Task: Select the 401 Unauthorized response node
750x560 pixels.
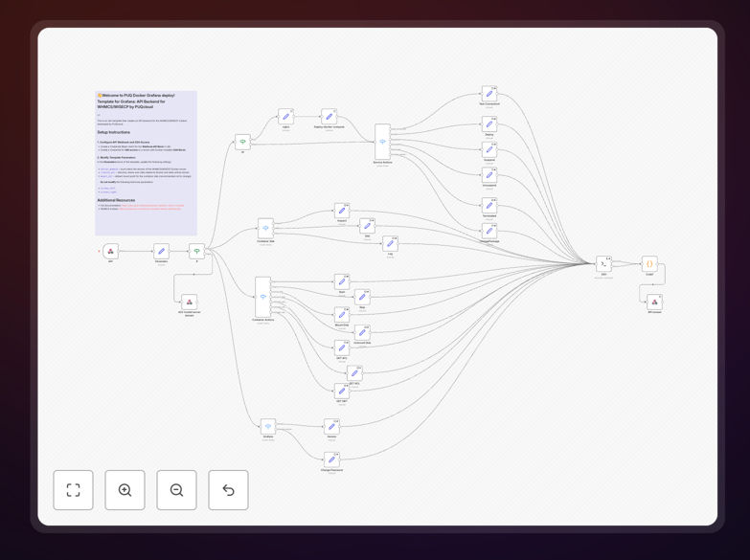Action: (x=190, y=302)
